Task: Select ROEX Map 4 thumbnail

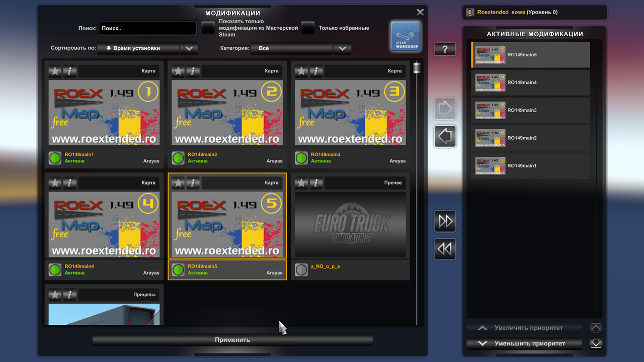Action: 104,225
